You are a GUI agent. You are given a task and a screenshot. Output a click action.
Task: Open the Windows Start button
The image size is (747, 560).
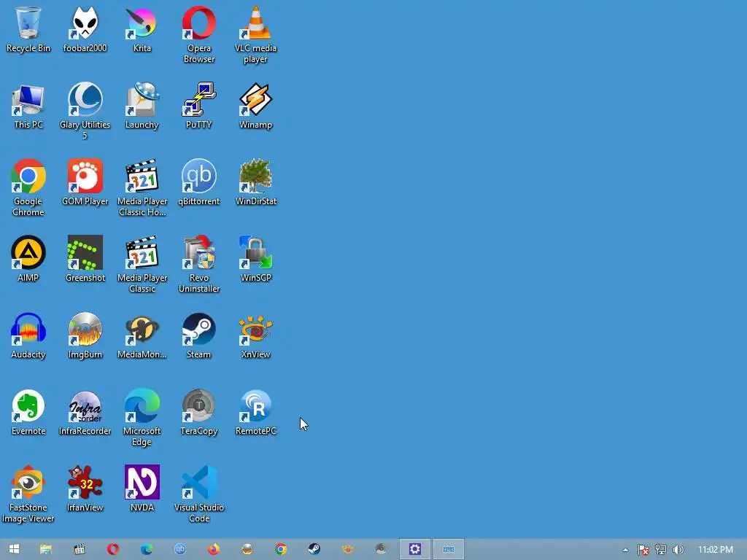click(15, 549)
